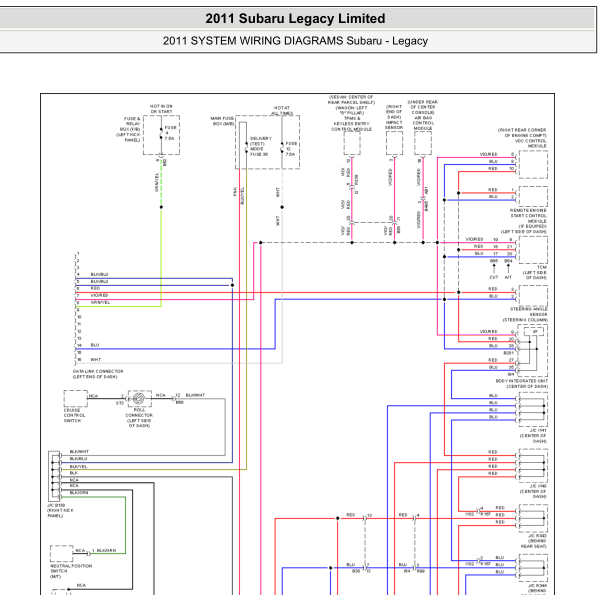Click the "J/C B139 (RIGHT KICK PANEL)" label

point(60,510)
